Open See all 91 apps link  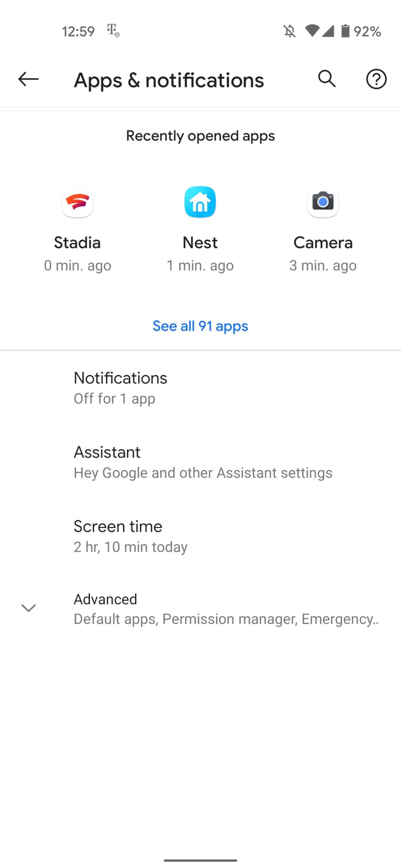[x=200, y=326]
